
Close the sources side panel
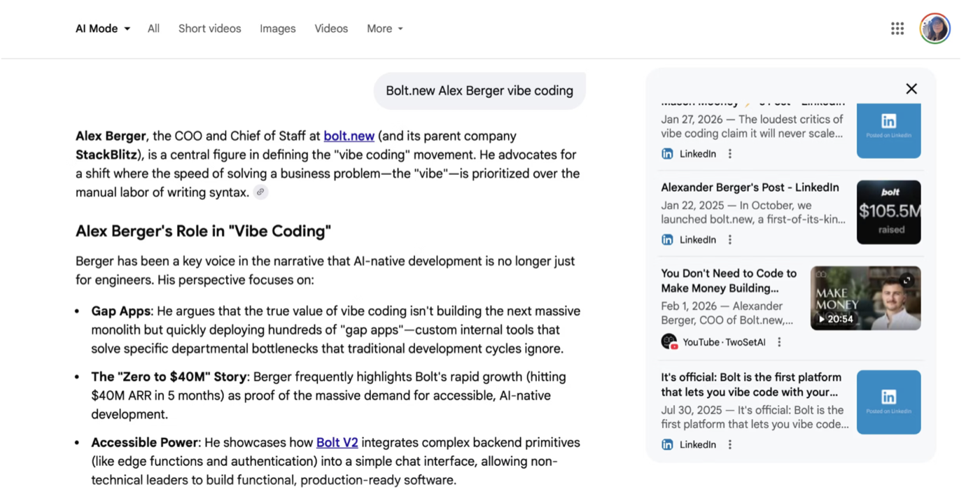pos(911,89)
